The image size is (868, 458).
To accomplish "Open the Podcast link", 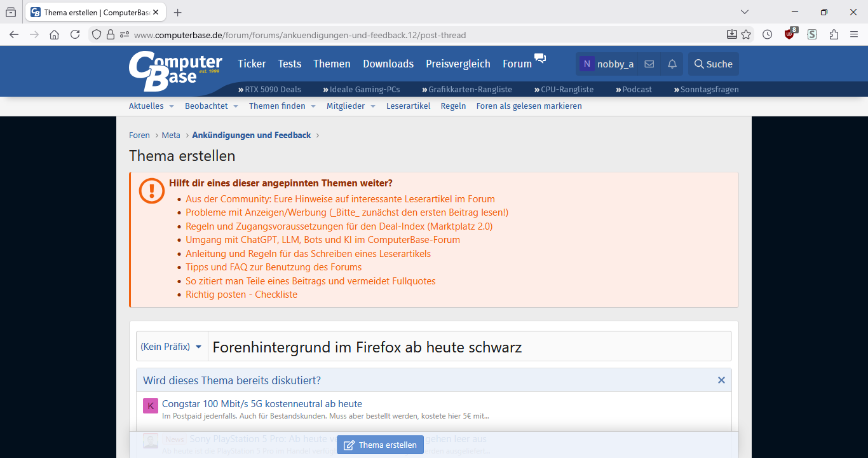I will tap(634, 90).
